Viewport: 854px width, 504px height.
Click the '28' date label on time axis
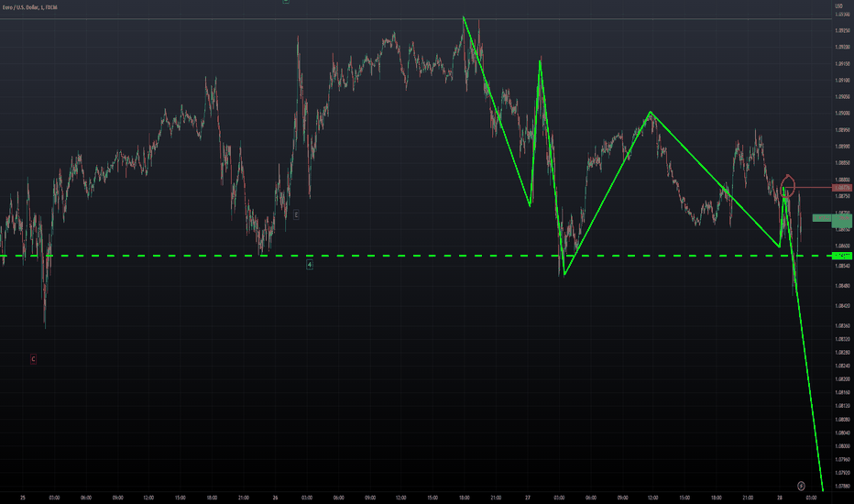tap(780, 498)
